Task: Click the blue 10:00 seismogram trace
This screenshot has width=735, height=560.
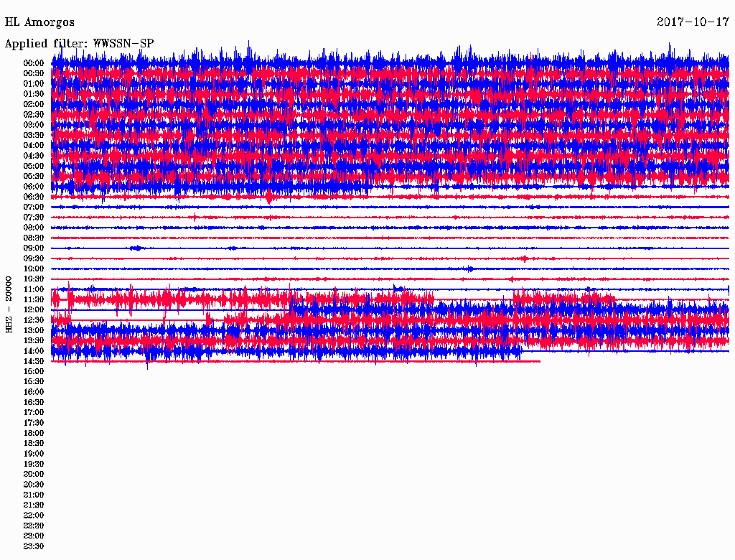Action: [x=390, y=269]
